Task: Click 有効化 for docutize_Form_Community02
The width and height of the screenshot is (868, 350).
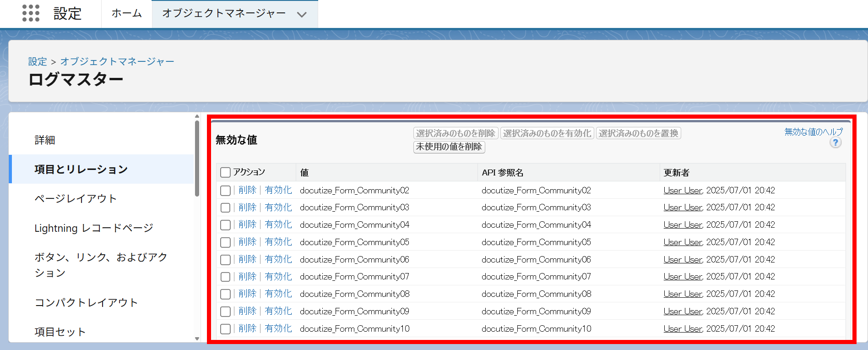Action: pos(278,190)
